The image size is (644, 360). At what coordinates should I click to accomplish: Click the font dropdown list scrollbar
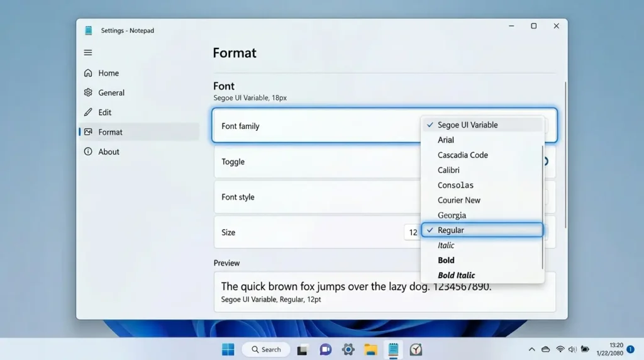point(543,208)
